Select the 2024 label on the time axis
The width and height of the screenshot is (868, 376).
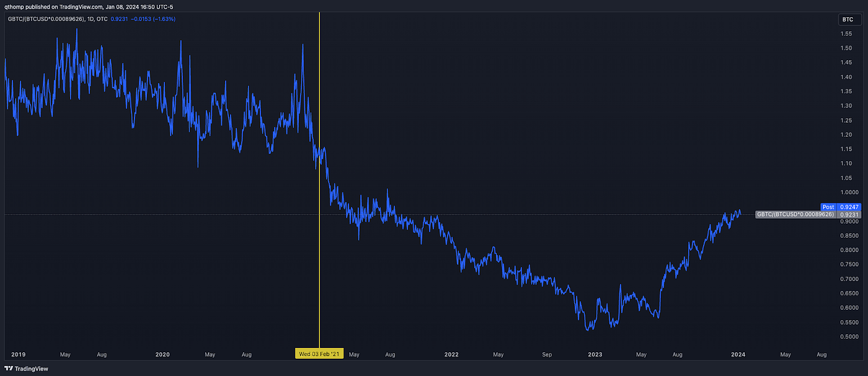[738, 354]
